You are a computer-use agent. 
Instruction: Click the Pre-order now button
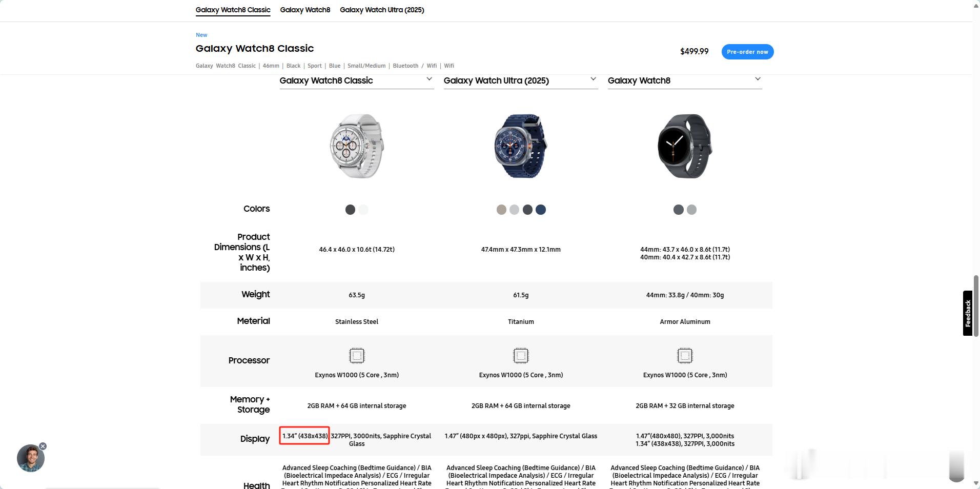click(x=747, y=52)
